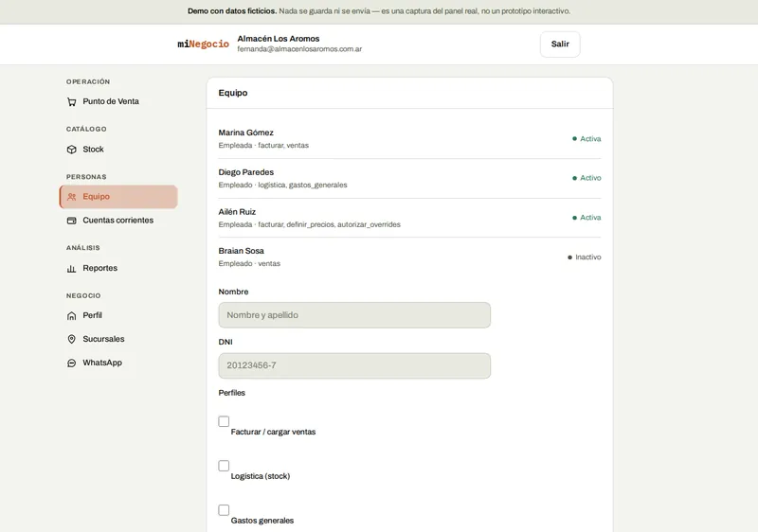Viewport: 758px width, 532px height.
Task: Select the Braian Sosa team member name
Action: pos(242,251)
